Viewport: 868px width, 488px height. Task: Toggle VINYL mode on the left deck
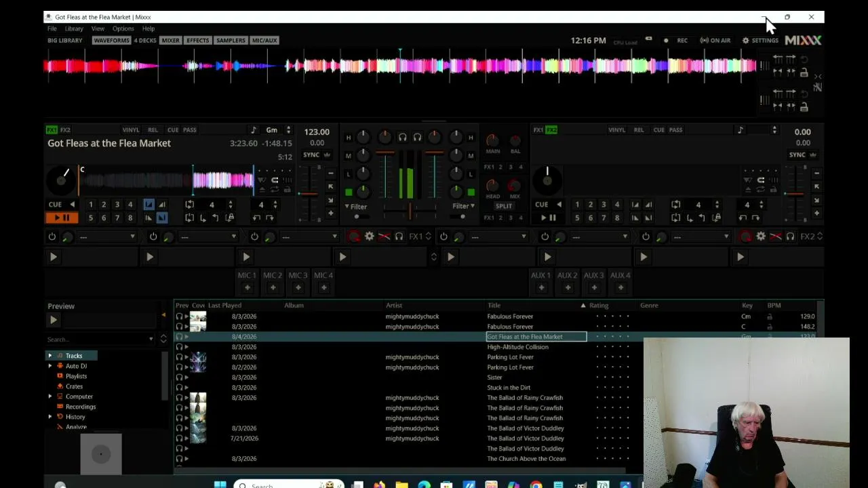tap(131, 130)
